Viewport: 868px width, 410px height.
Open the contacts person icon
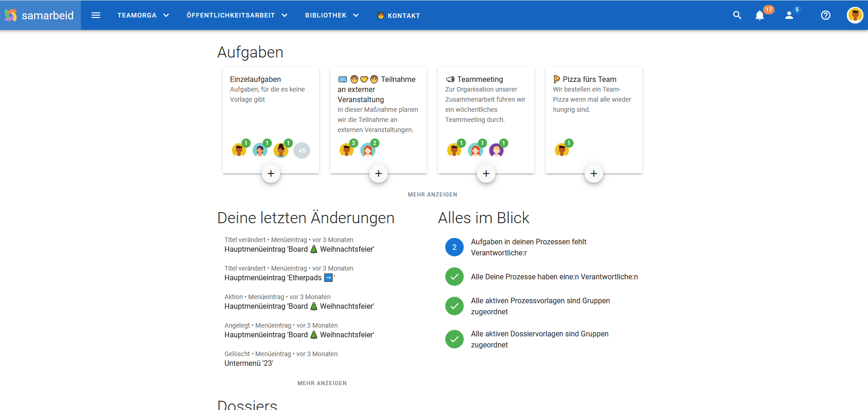tap(789, 15)
